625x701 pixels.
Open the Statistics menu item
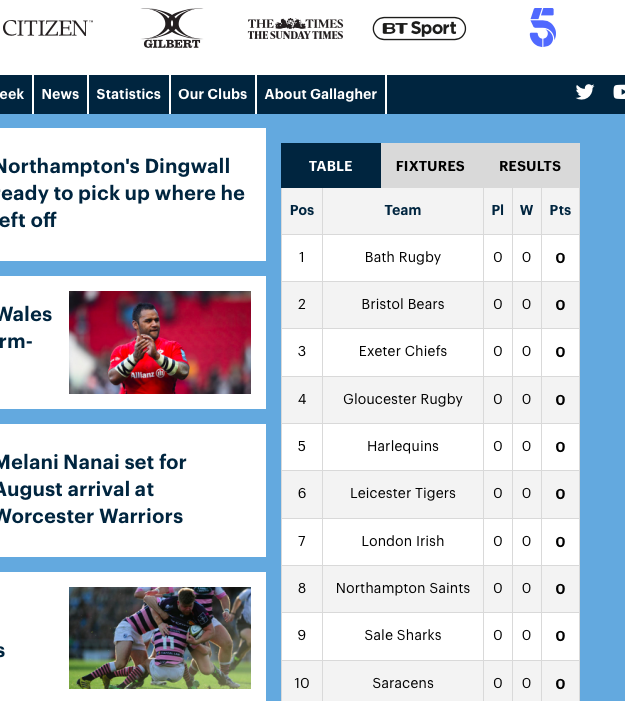pos(128,94)
